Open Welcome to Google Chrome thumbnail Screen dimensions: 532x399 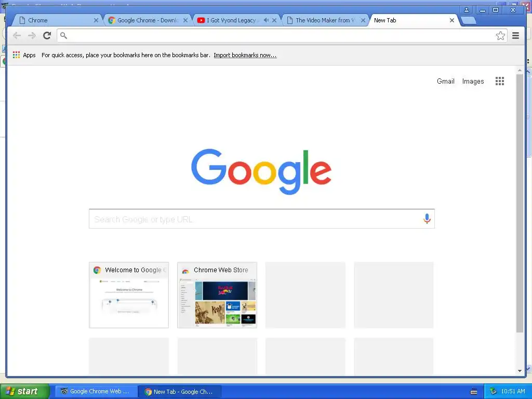[129, 295]
